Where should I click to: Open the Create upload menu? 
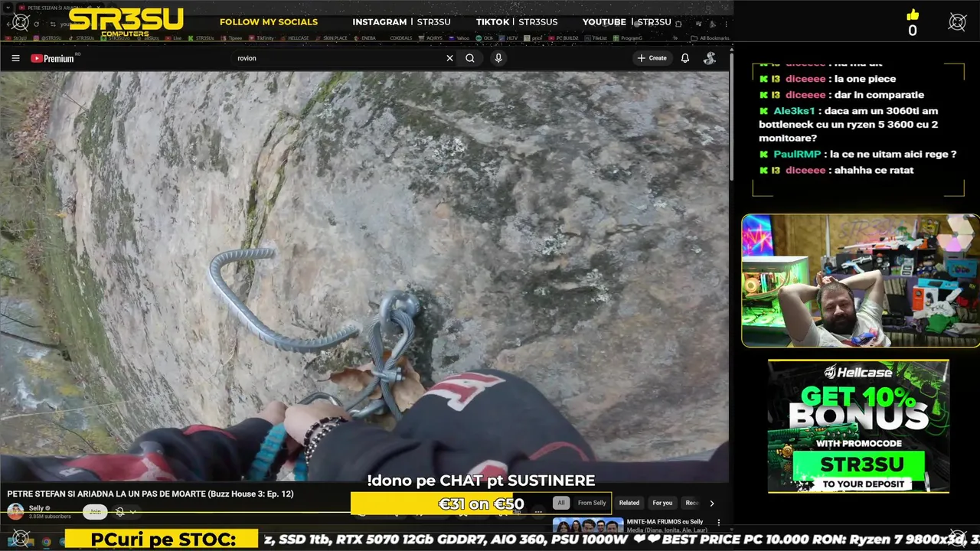point(652,58)
